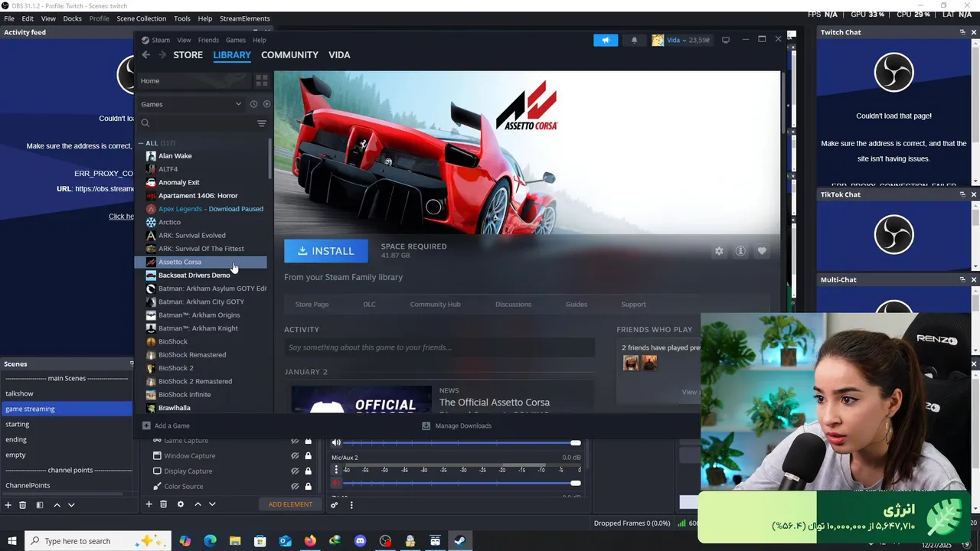The image size is (980, 551).
Task: Open Assetto Corsa Discussions tab
Action: (513, 305)
